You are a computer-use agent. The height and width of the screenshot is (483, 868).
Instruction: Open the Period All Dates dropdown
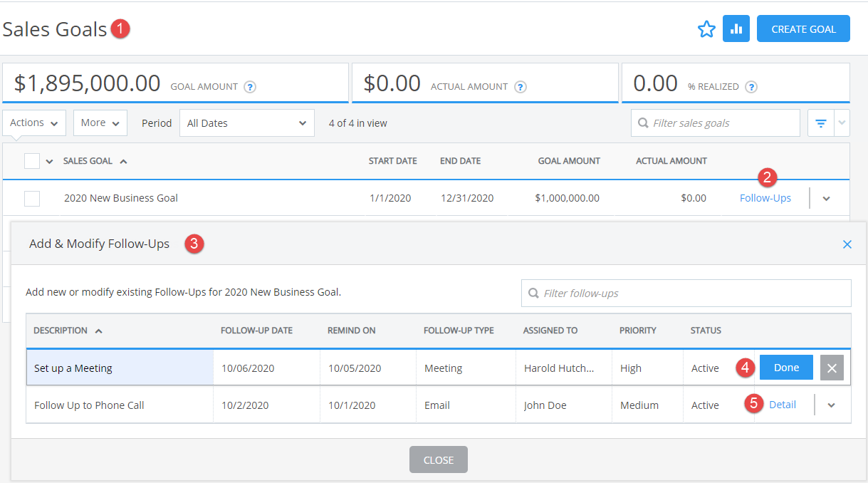pos(247,123)
